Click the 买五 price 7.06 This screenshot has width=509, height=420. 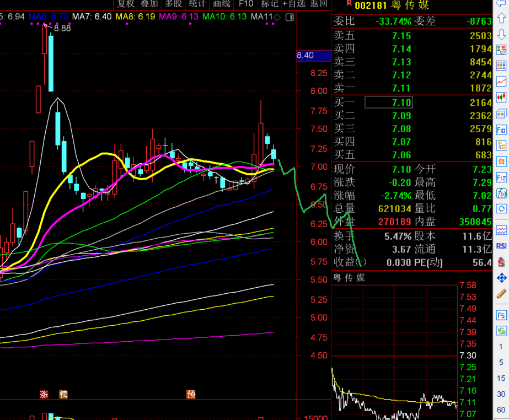[x=401, y=155]
